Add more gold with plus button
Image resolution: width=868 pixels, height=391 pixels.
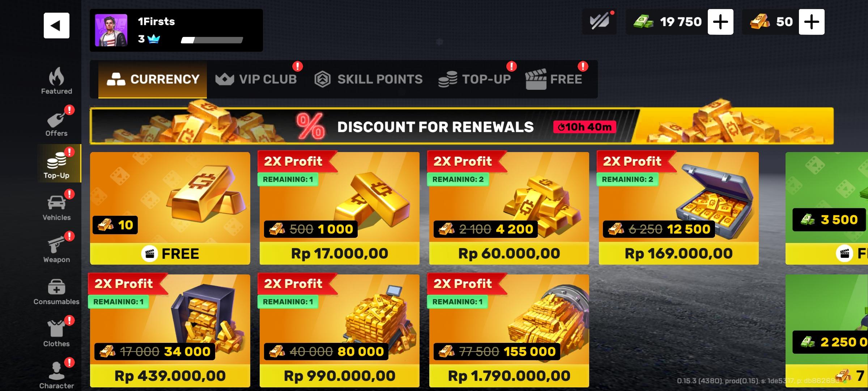tap(812, 22)
